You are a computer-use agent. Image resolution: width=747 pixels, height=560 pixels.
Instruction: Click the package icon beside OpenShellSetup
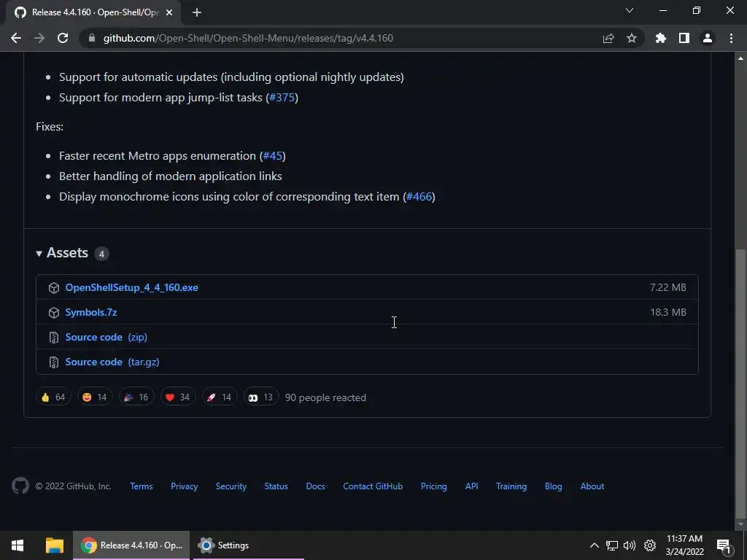pyautogui.click(x=54, y=287)
